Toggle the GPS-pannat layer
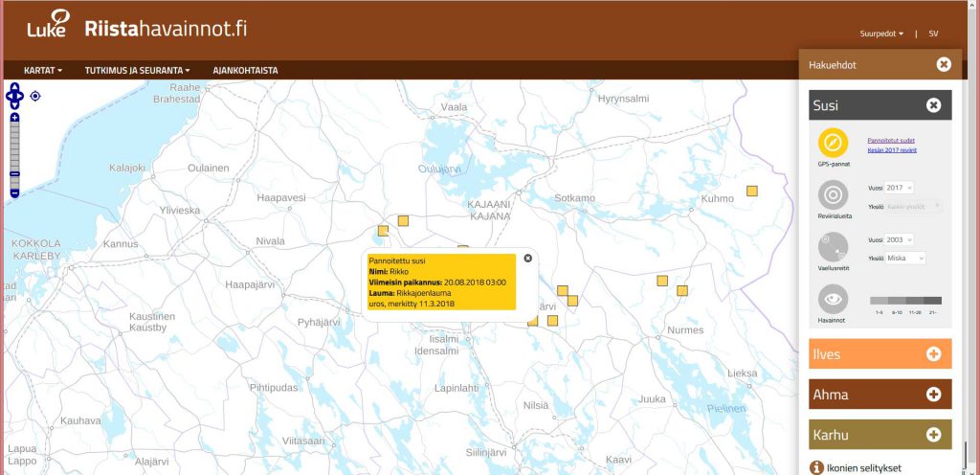The image size is (980, 475). click(833, 144)
